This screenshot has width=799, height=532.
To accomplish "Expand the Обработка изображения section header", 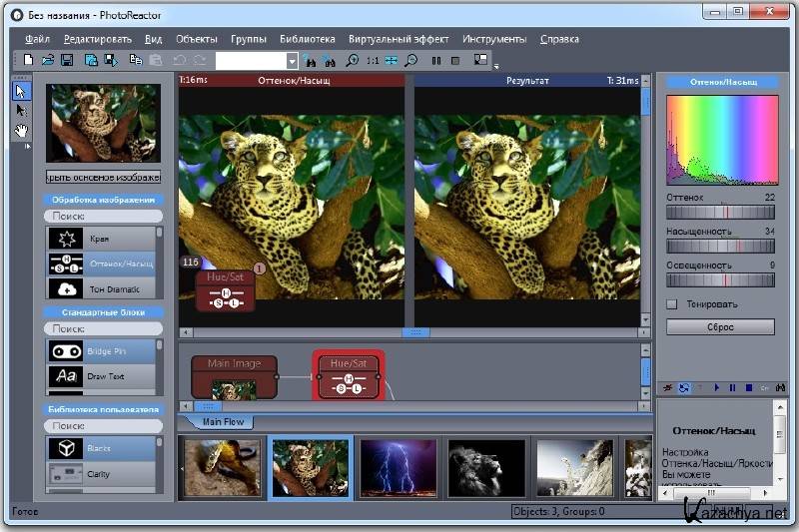I will 103,200.
